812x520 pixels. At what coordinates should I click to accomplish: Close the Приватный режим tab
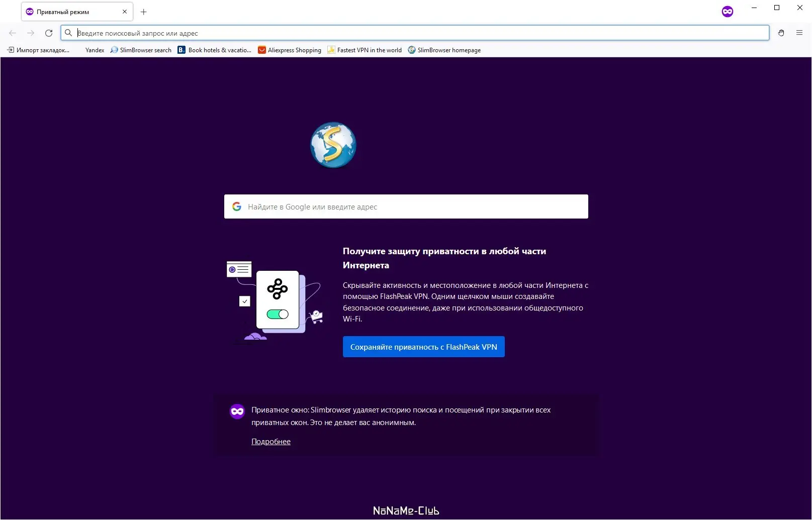(x=125, y=12)
